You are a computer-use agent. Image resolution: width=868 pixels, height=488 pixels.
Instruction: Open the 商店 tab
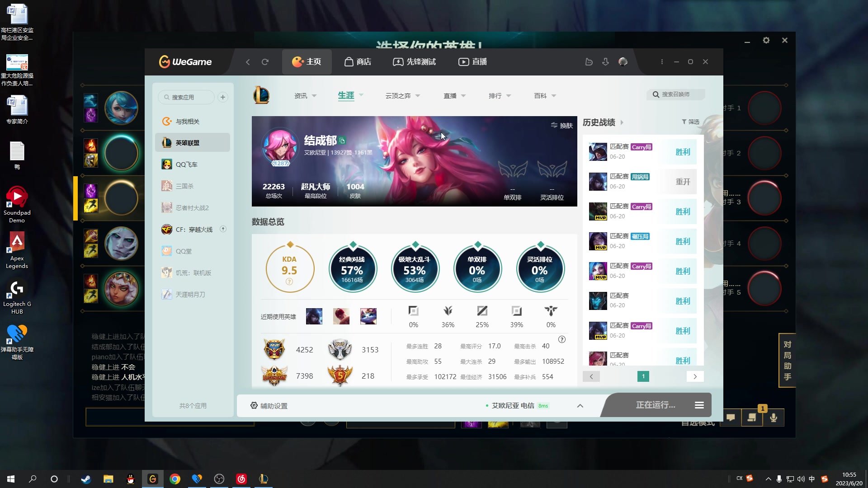[x=358, y=62]
